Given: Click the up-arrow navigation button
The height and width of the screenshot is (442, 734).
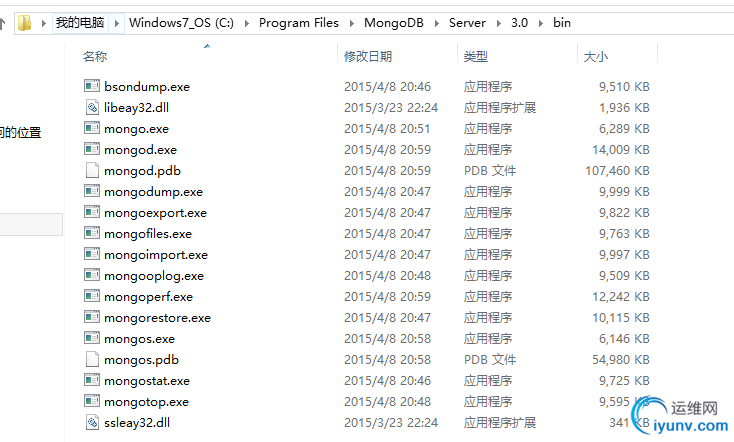Looking at the screenshot, I should point(2,23).
